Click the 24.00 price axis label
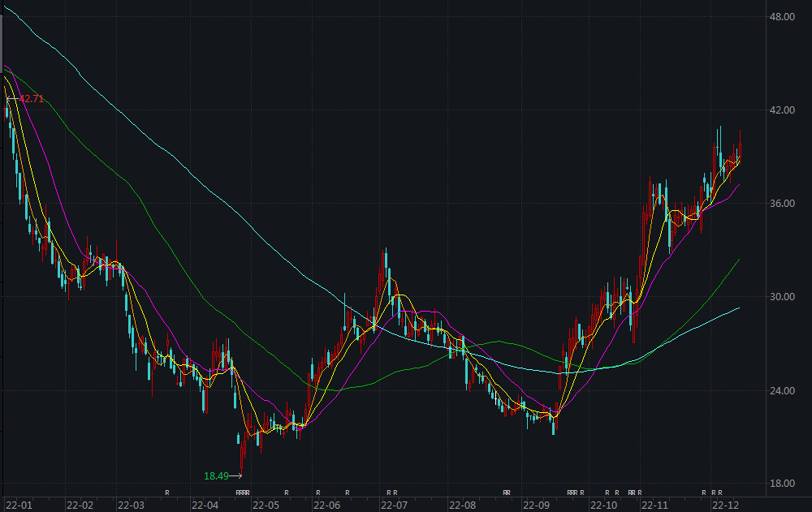Screen dimensions: 812x512 pos(783,390)
